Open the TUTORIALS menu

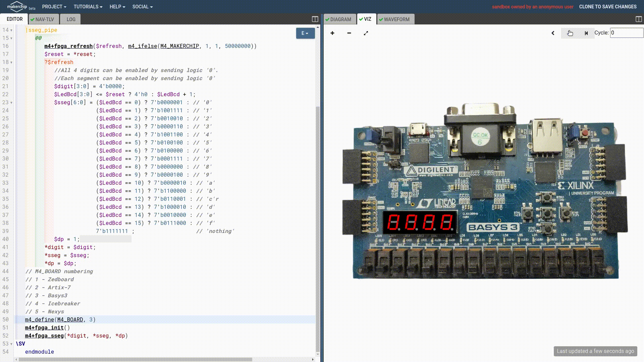88,7
